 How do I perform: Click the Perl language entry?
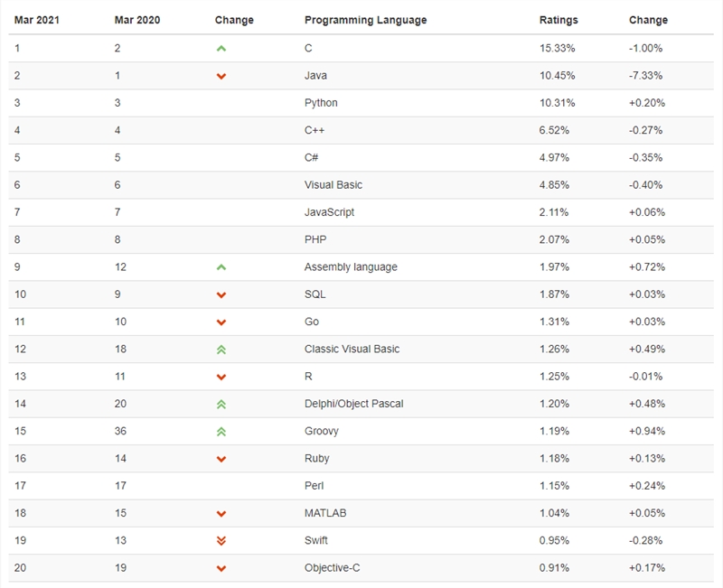pos(315,486)
